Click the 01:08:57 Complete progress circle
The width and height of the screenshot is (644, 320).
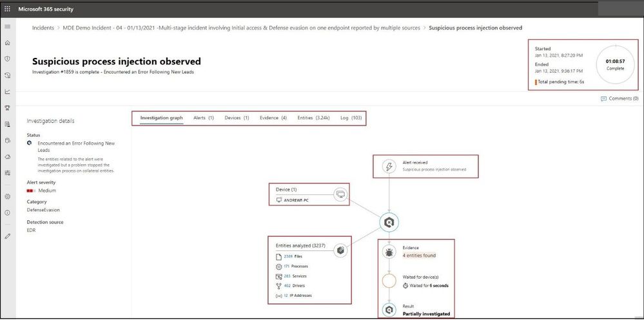[x=615, y=65]
